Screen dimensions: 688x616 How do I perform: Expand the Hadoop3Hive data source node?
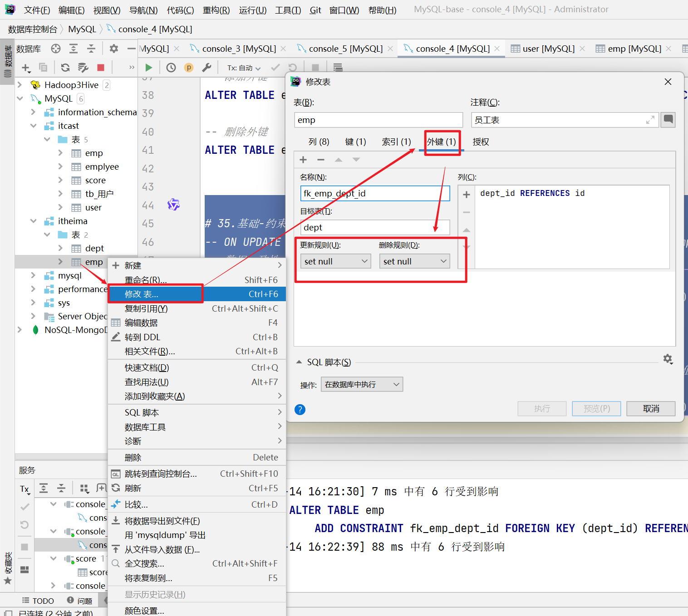point(20,85)
